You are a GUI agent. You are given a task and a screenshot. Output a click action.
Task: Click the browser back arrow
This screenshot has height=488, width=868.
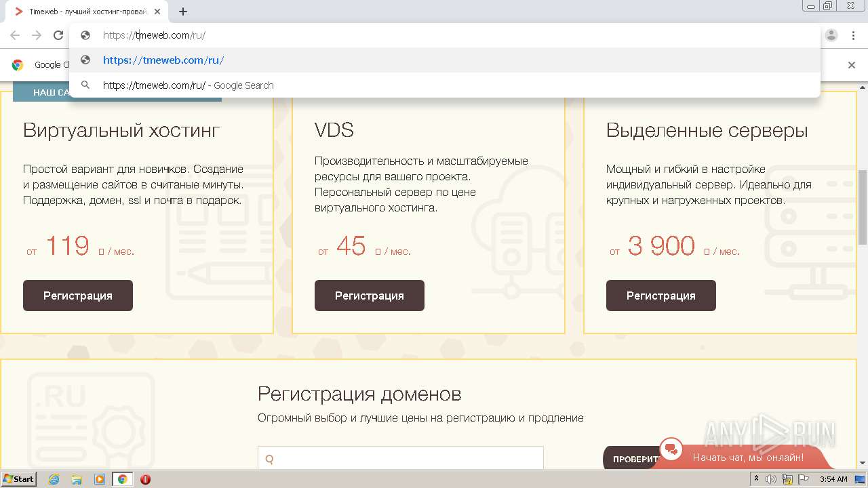[15, 35]
